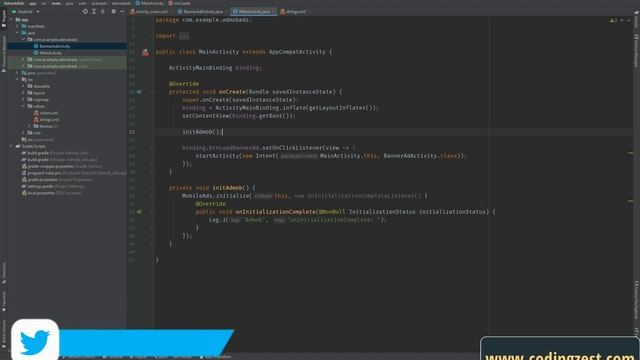The height and width of the screenshot is (360, 640).
Task: Open build.gradle (Project) script
Action: [55, 153]
